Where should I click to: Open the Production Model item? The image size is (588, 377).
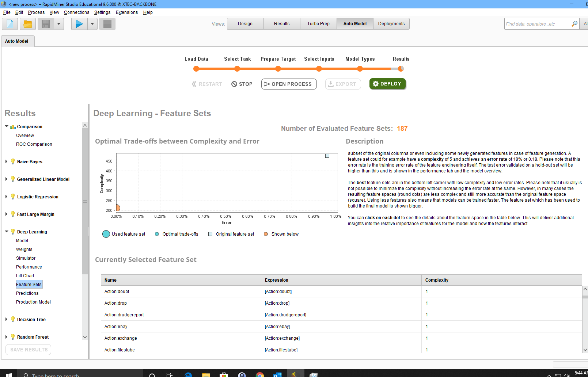tap(33, 302)
